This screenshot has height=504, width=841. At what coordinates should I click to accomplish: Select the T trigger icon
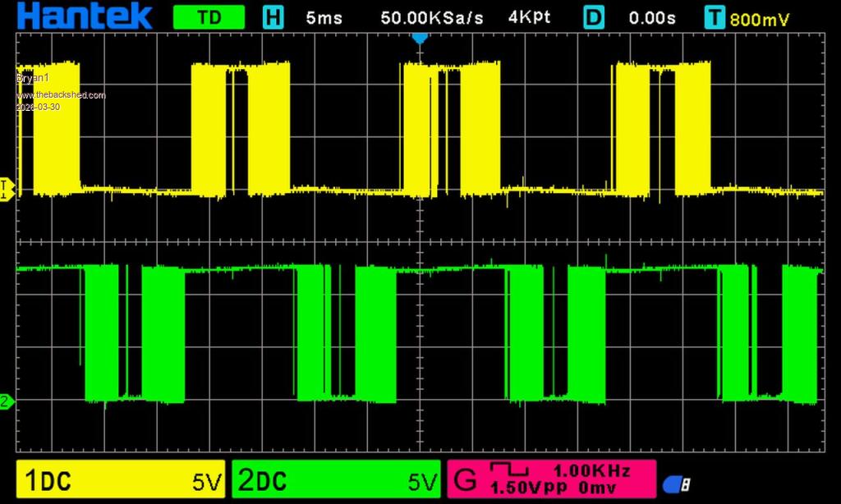[715, 17]
